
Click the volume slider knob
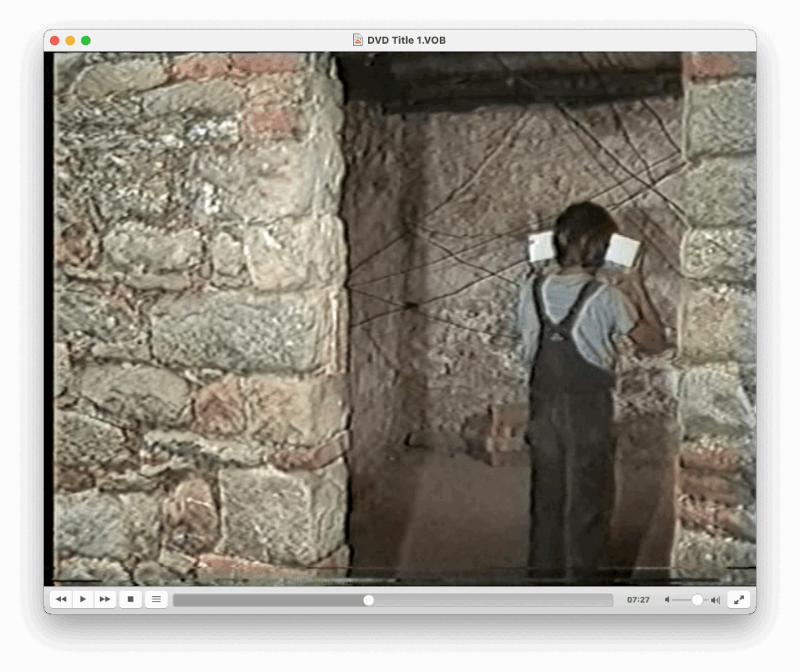point(697,600)
